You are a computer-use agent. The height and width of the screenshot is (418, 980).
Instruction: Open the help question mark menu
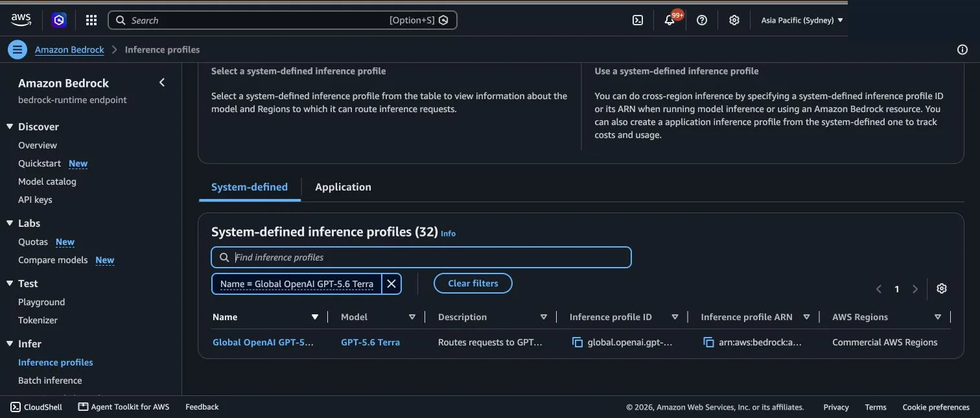[702, 20]
